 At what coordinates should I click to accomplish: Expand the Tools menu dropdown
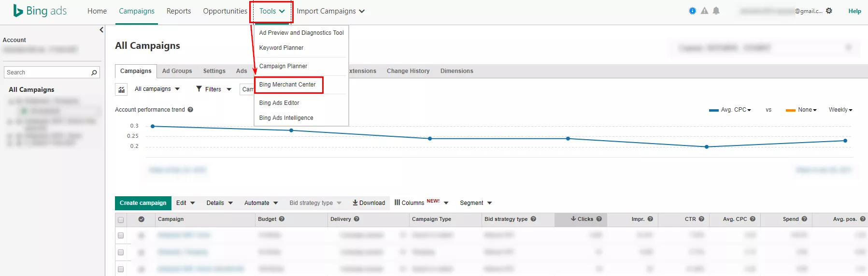click(272, 11)
